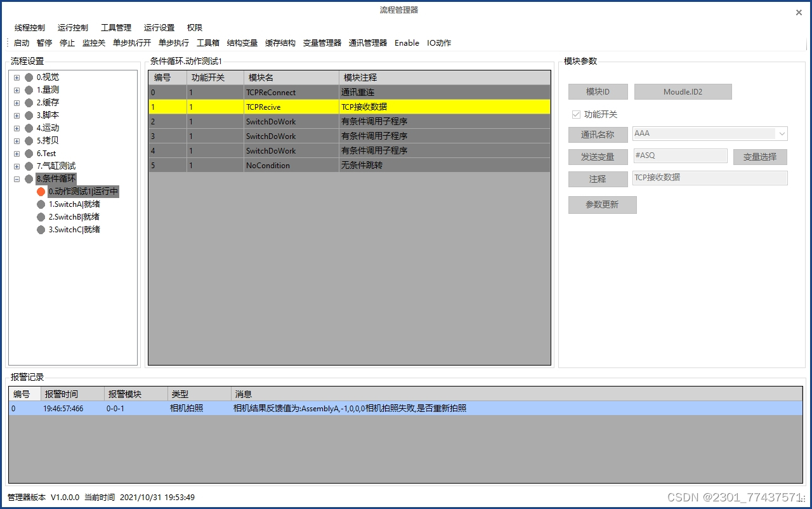The width and height of the screenshot is (812, 509).
Task: Open the 工具管理 menu
Action: click(116, 28)
